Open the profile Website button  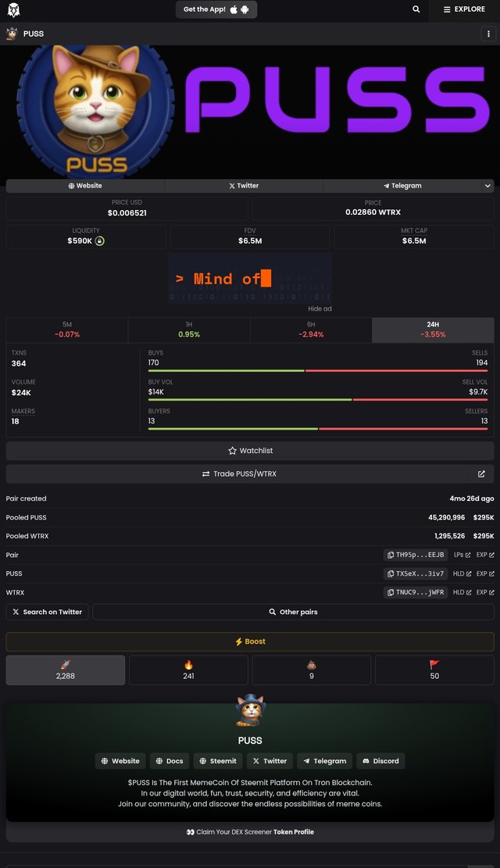120,761
